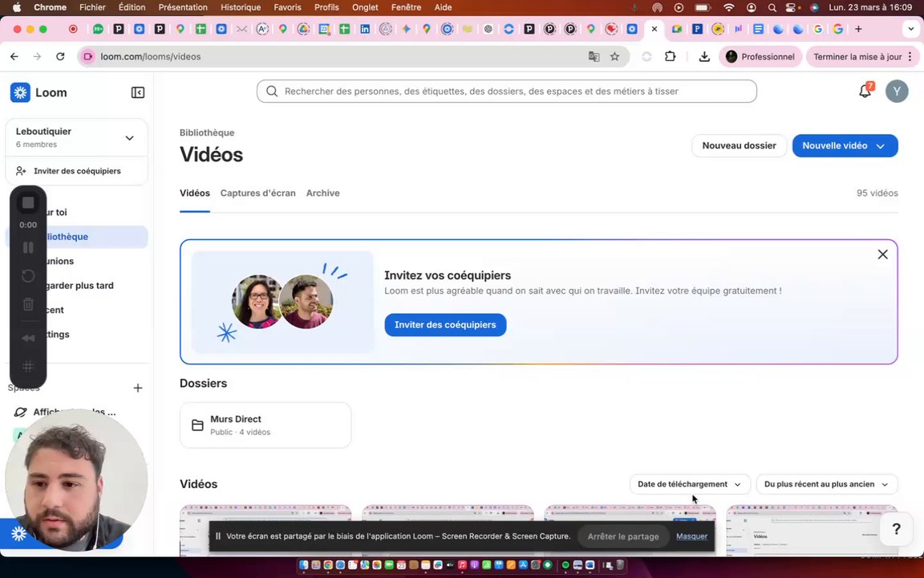Collapse the sidebar panel icon

(x=137, y=92)
